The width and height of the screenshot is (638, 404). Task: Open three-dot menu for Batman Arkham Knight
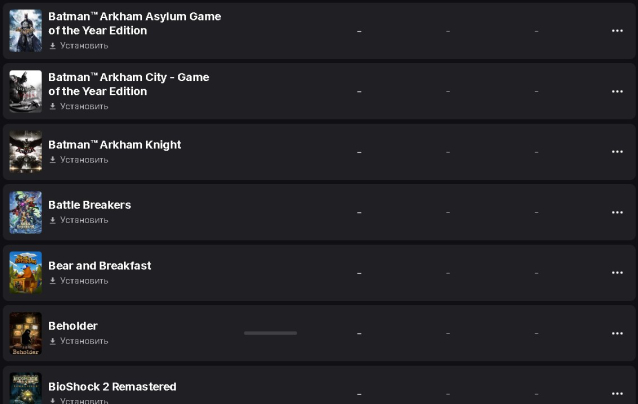click(x=617, y=152)
